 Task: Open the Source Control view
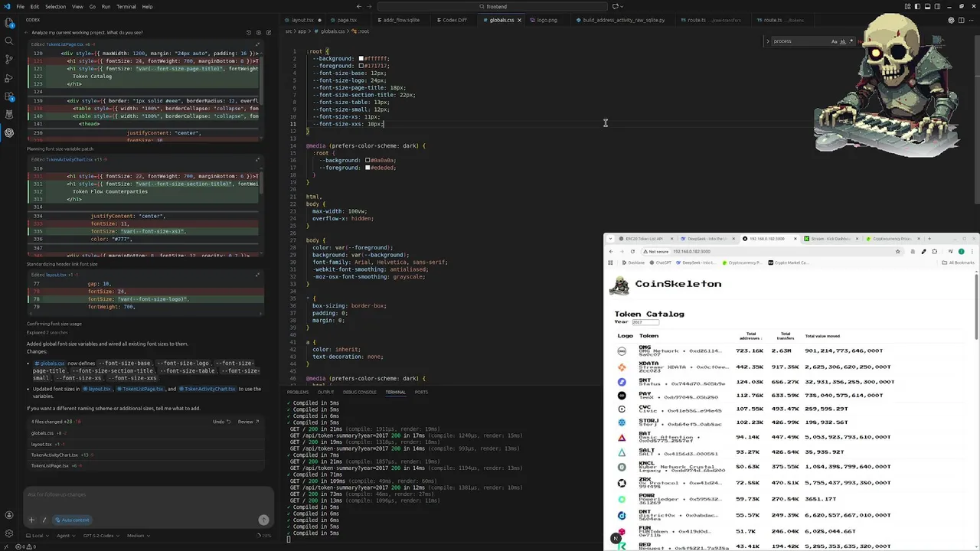pos(9,60)
